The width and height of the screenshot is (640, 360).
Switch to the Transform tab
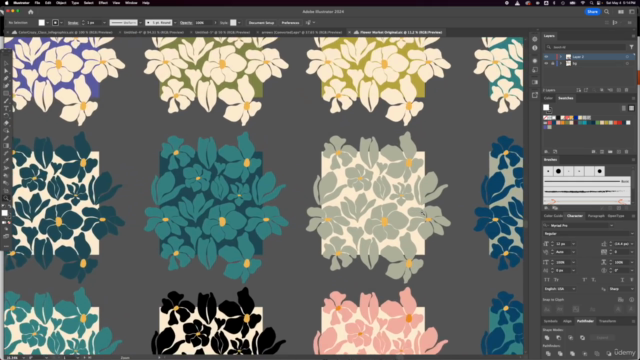(x=607, y=321)
